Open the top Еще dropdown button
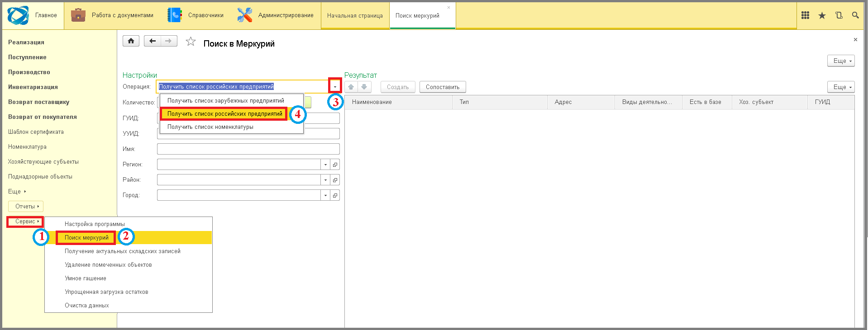Screen dimensions: 868x330 click(x=841, y=61)
